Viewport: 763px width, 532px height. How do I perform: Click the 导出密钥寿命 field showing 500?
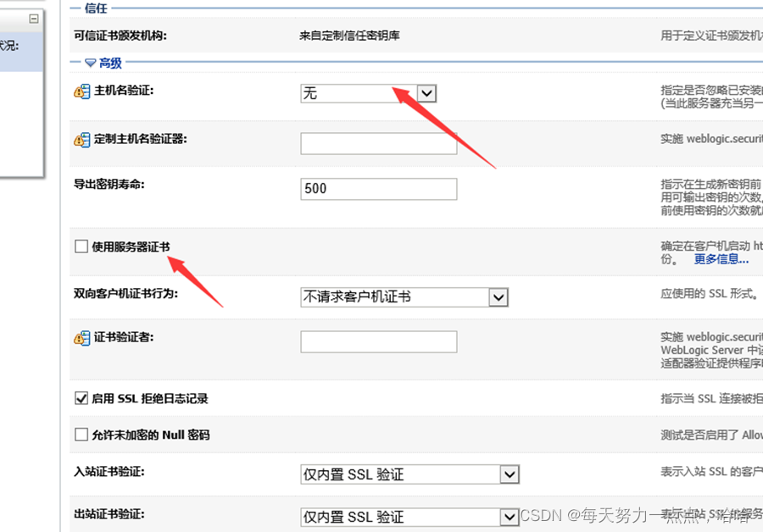coord(378,188)
